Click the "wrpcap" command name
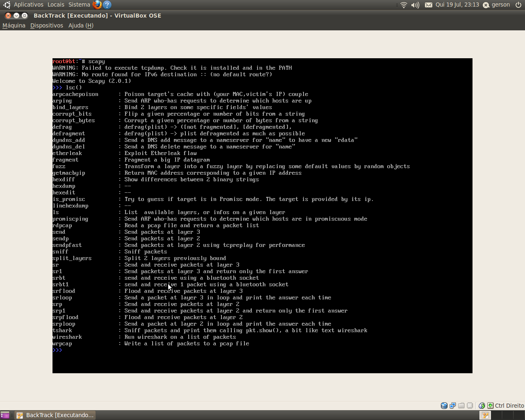The image size is (525, 420). 62,344
